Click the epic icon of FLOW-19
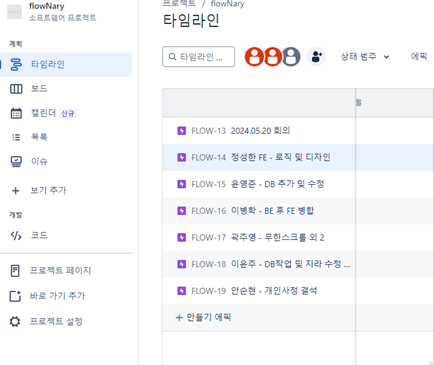The image size is (434, 365). (181, 291)
